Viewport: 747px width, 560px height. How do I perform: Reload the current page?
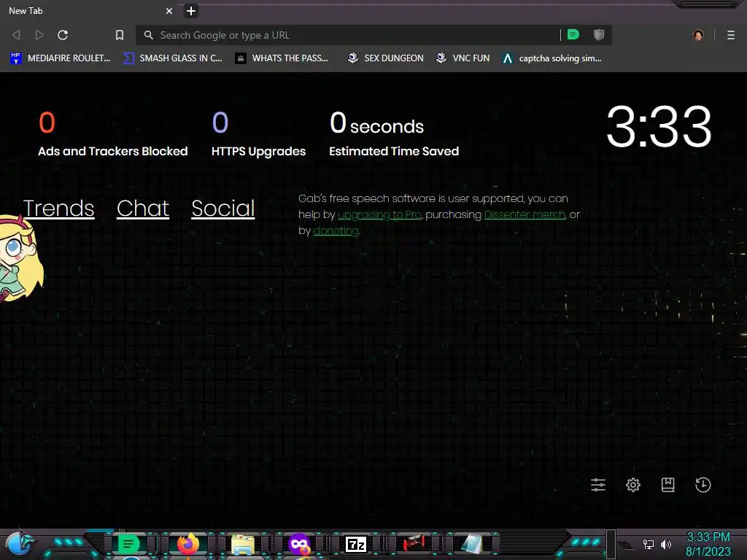pyautogui.click(x=63, y=35)
